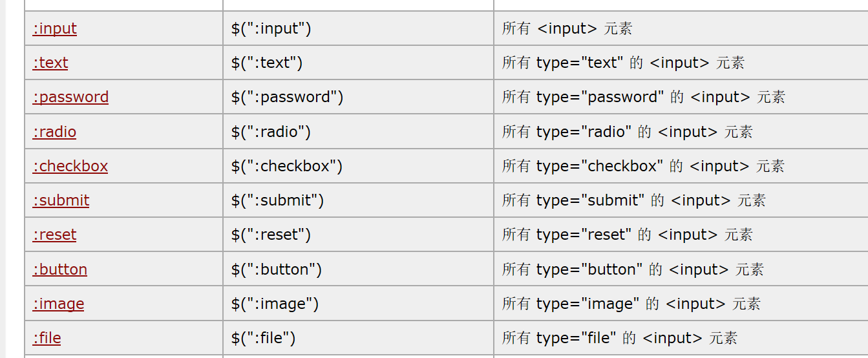This screenshot has height=358, width=868.
Task: Open the :input selector link
Action: click(54, 28)
